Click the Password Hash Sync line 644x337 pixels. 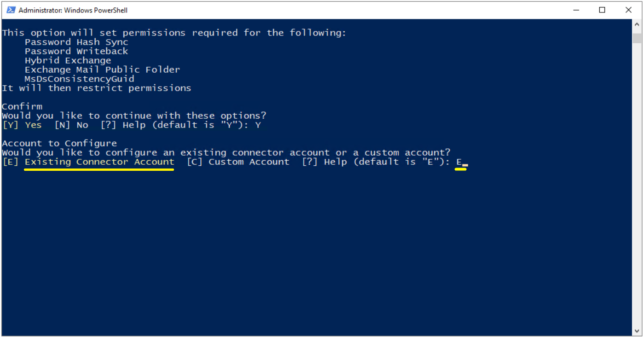76,42
